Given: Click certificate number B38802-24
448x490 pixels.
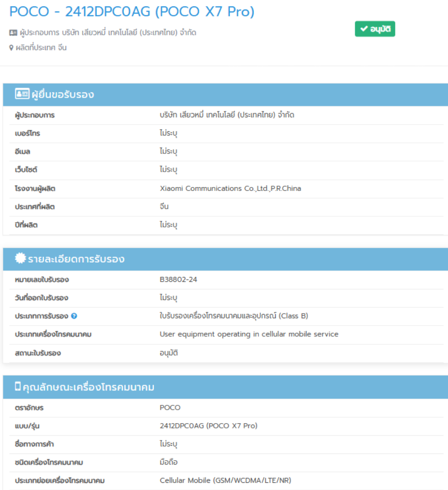Looking at the screenshot, I should (178, 279).
